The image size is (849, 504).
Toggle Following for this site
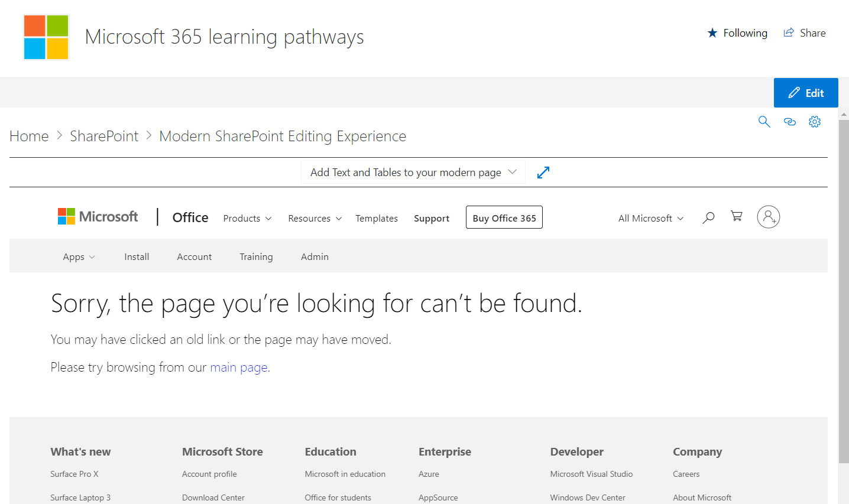click(737, 32)
